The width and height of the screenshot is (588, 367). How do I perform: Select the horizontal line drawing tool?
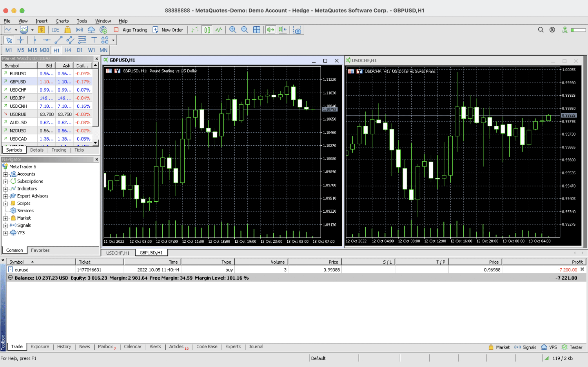tap(46, 40)
